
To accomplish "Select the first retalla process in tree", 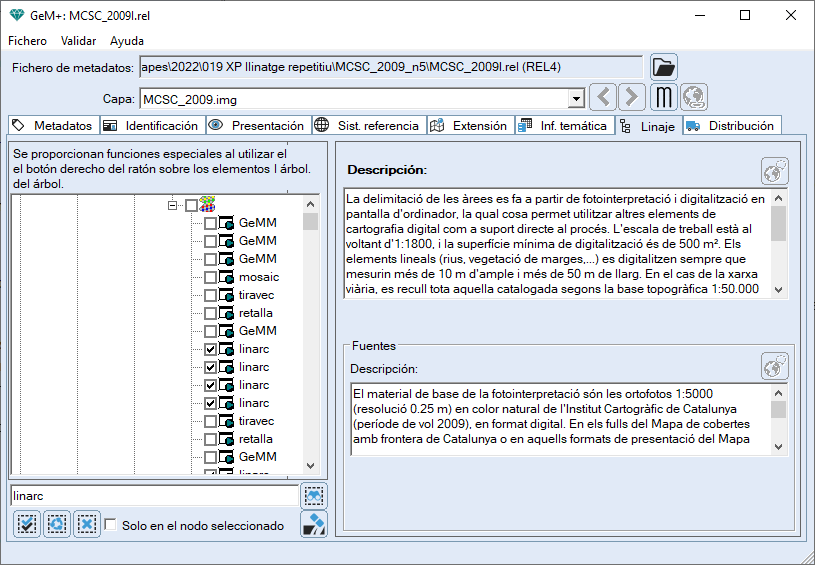I will 257,313.
